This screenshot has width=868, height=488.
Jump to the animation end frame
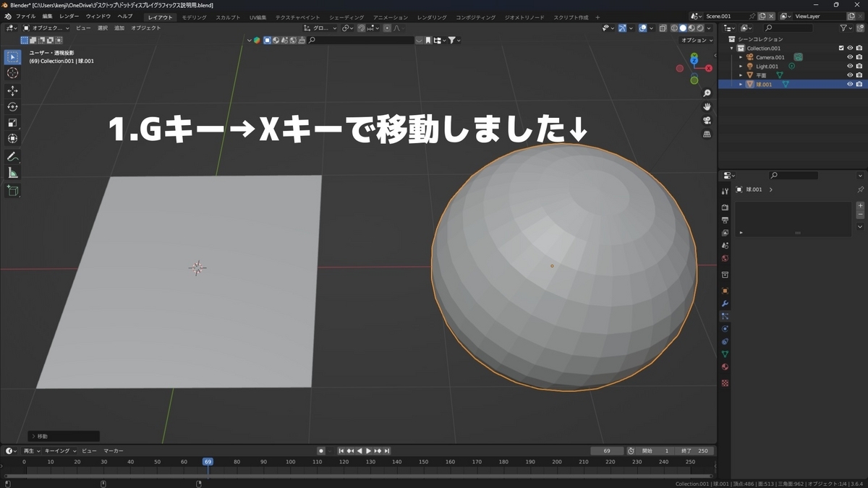click(x=386, y=450)
